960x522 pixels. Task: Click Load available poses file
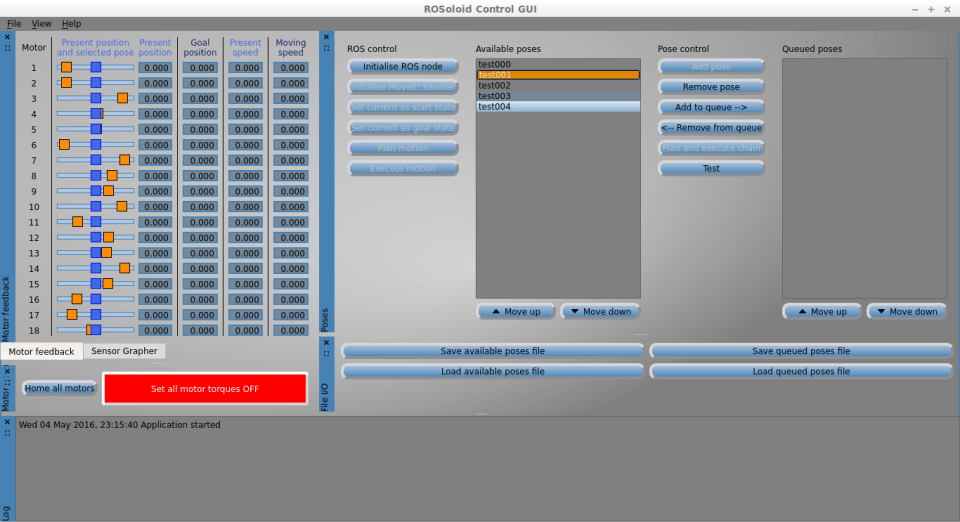coord(492,371)
